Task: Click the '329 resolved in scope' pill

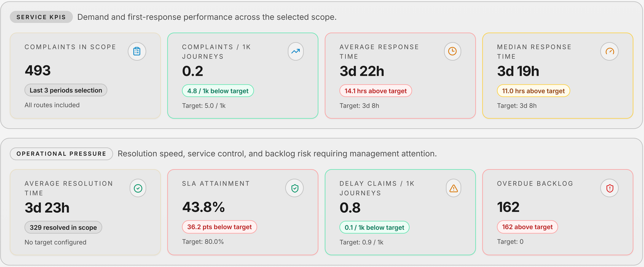Action: [63, 228]
